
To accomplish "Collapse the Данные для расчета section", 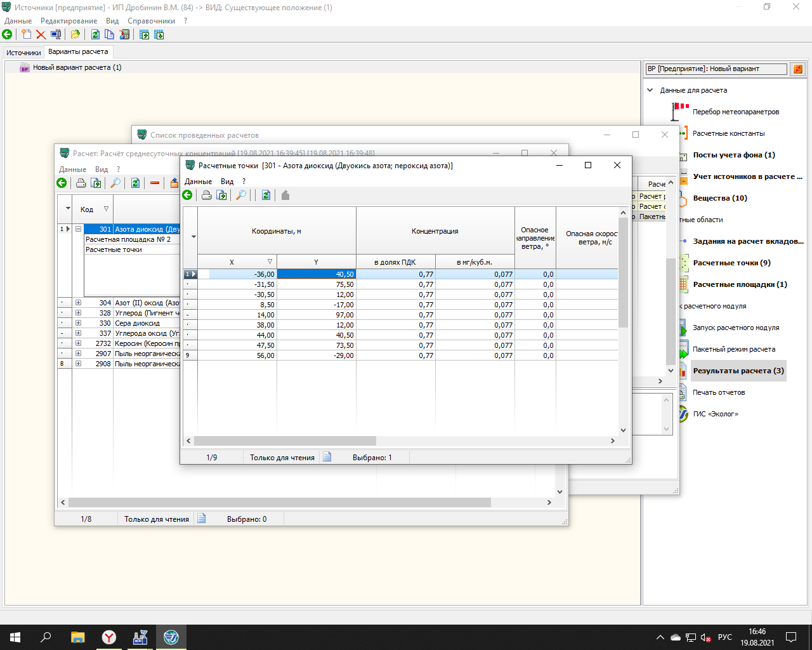I will (650, 90).
